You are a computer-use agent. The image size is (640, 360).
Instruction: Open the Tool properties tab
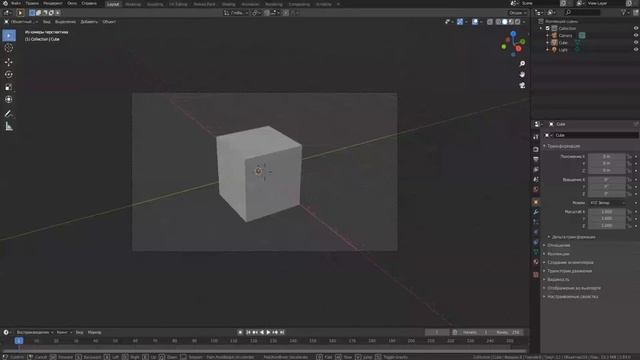pos(536,138)
